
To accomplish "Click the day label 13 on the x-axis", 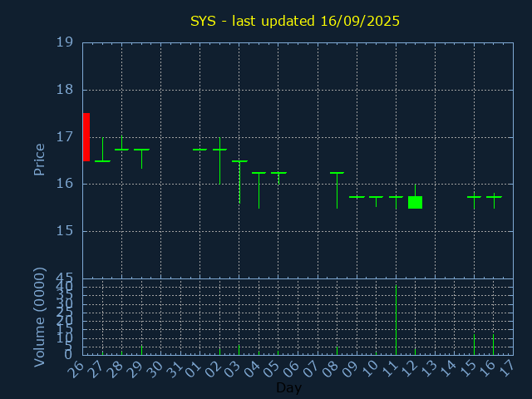I will [428, 369].
